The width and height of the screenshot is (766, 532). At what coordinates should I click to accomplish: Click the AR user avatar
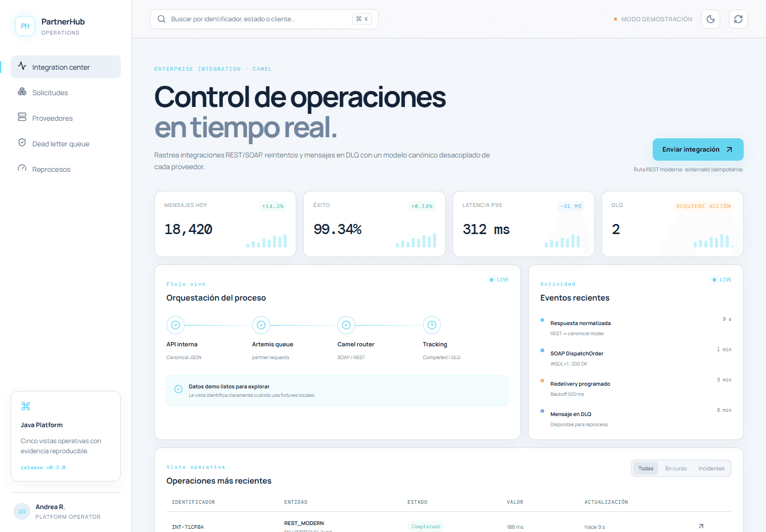[x=22, y=512]
